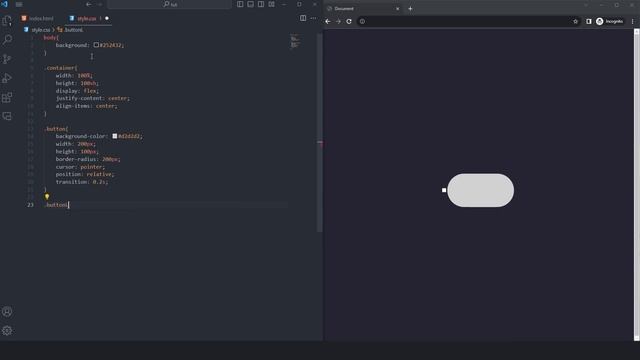Maximize the VS Code window

tap(299, 4)
